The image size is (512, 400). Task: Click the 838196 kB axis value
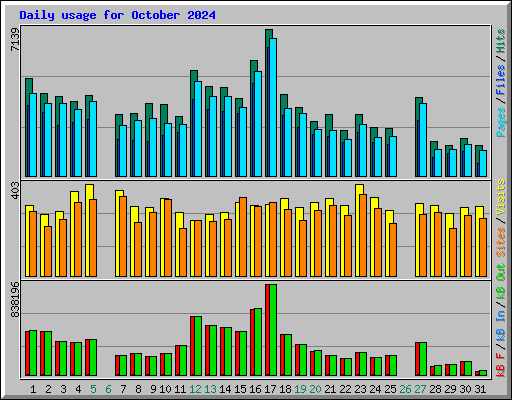coord(15,300)
